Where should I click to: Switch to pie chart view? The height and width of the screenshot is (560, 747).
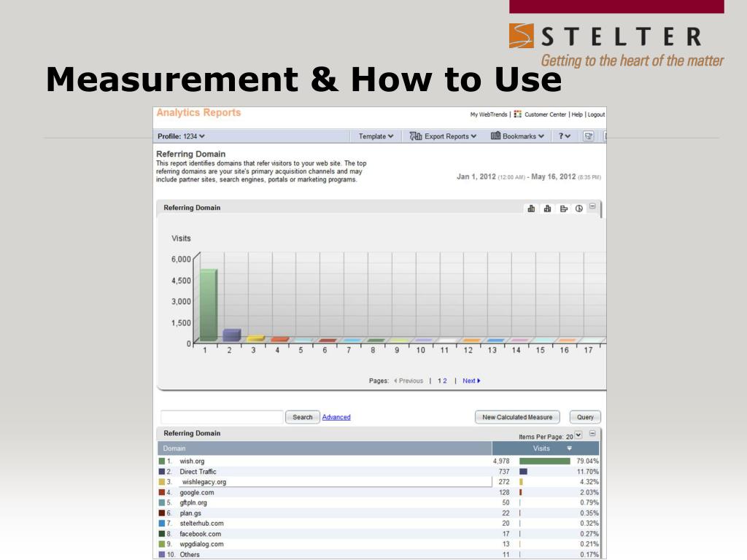[x=578, y=209]
